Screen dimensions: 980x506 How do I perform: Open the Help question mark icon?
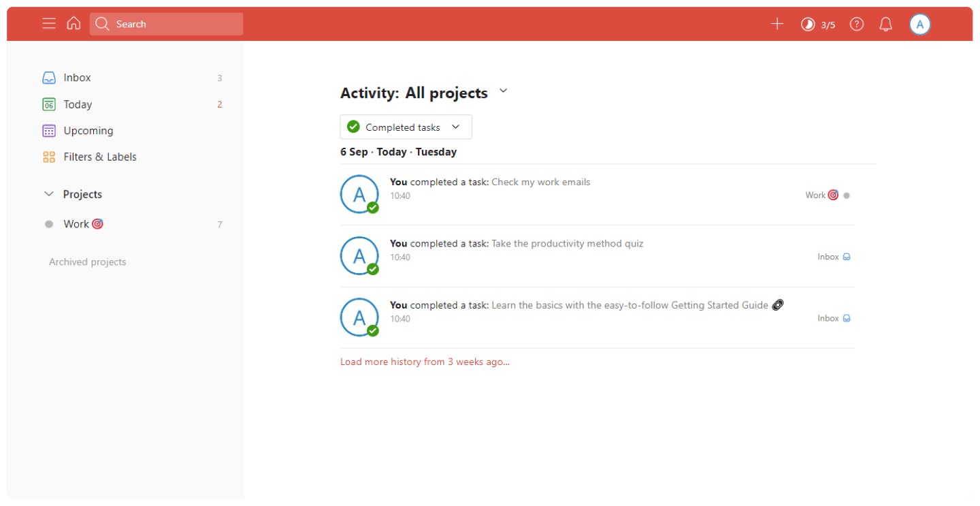[857, 25]
